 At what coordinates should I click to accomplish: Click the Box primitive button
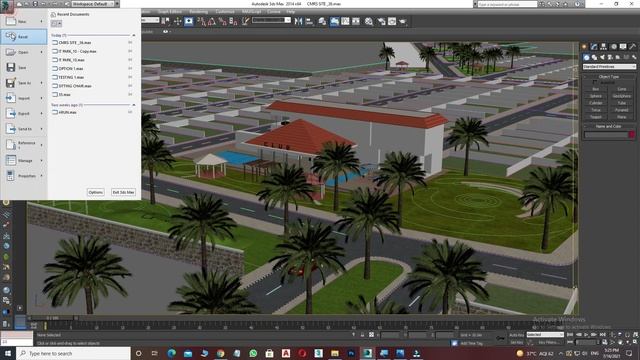(596, 89)
